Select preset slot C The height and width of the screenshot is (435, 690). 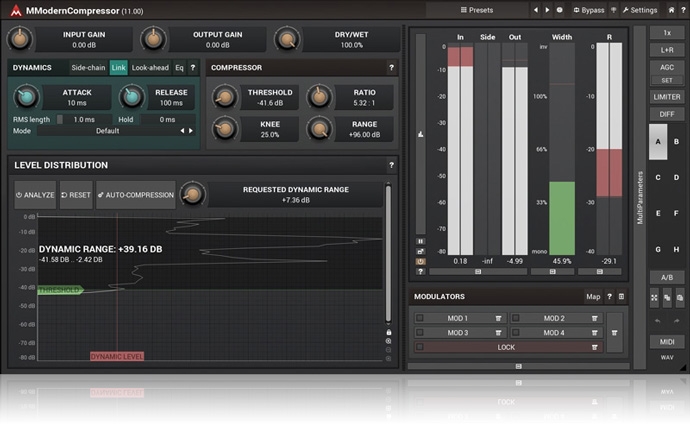tap(658, 178)
